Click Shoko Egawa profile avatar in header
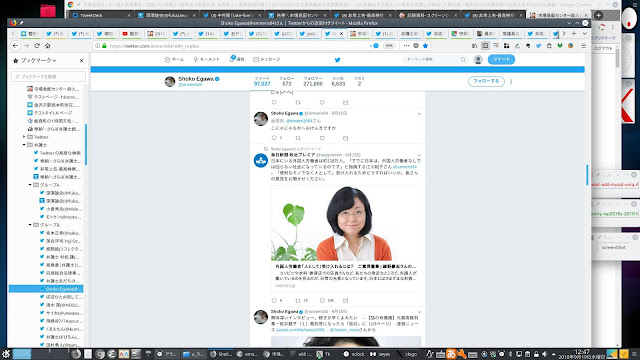Viewport: 640px width, 360px height. point(170,81)
